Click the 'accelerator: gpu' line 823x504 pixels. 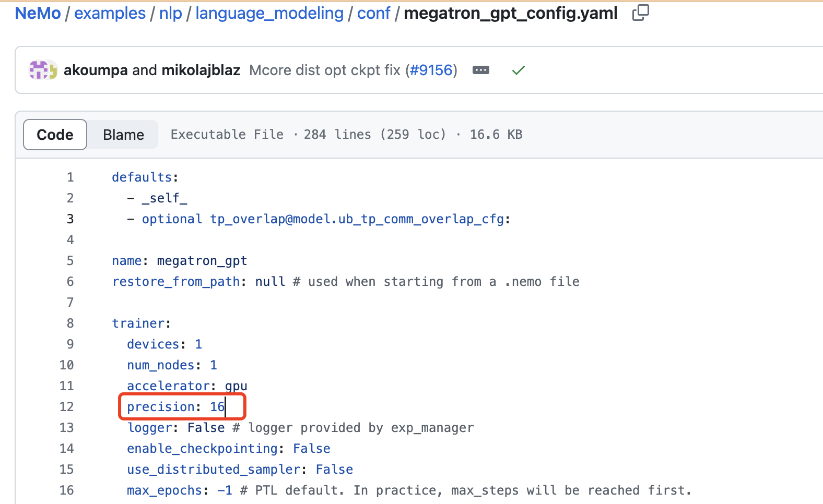tap(187, 386)
